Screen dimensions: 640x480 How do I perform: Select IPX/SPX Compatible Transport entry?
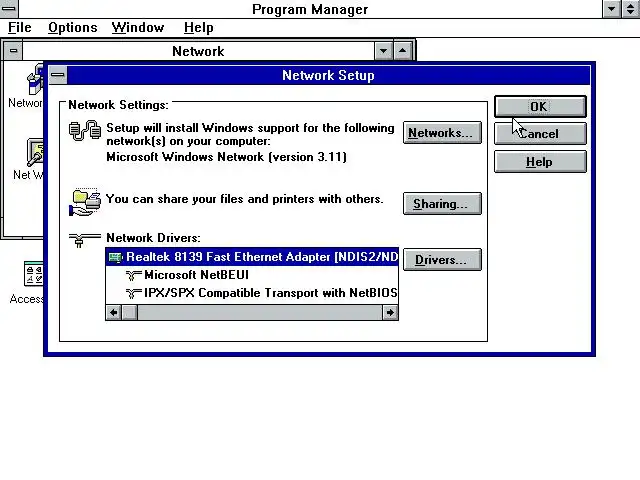tap(252, 293)
